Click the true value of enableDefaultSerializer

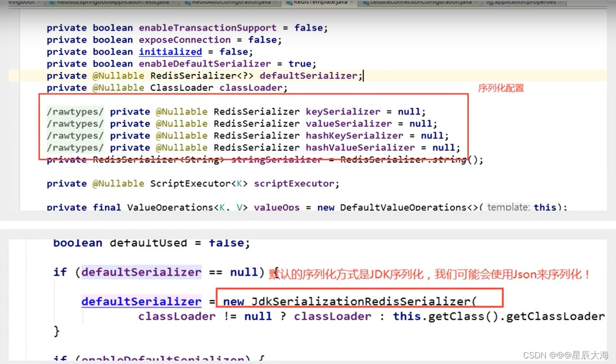[300, 64]
